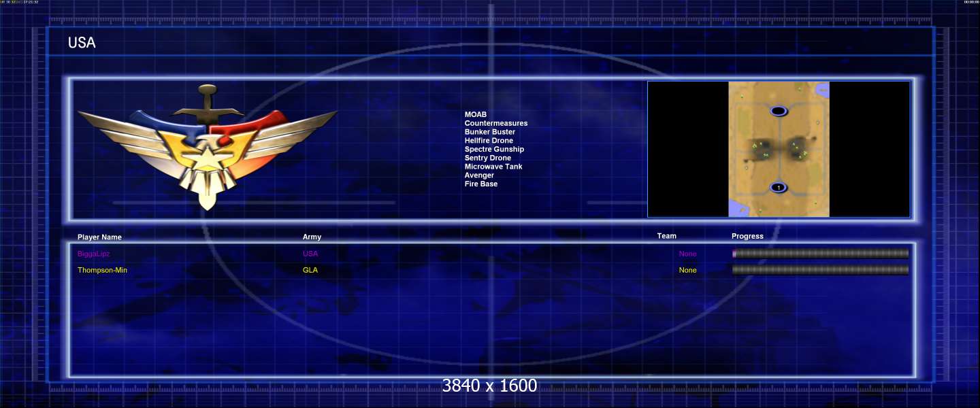Select the top start position on minimap
Screen dimensions: 980x408
pos(779,111)
